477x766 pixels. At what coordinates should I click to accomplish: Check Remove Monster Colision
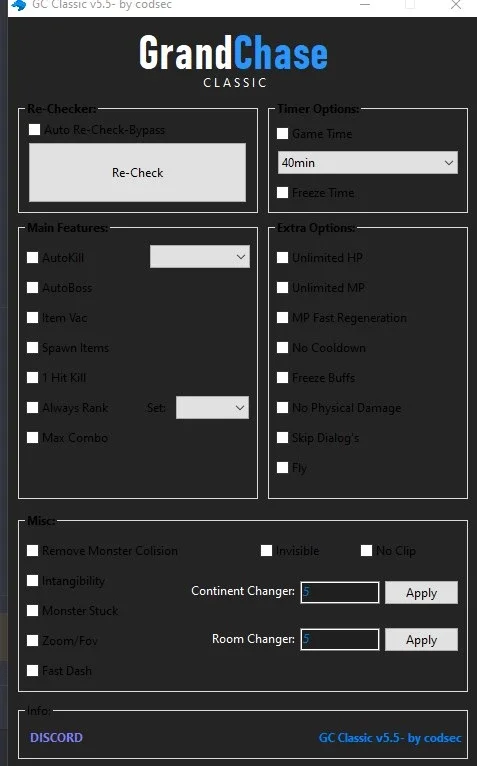tap(33, 551)
